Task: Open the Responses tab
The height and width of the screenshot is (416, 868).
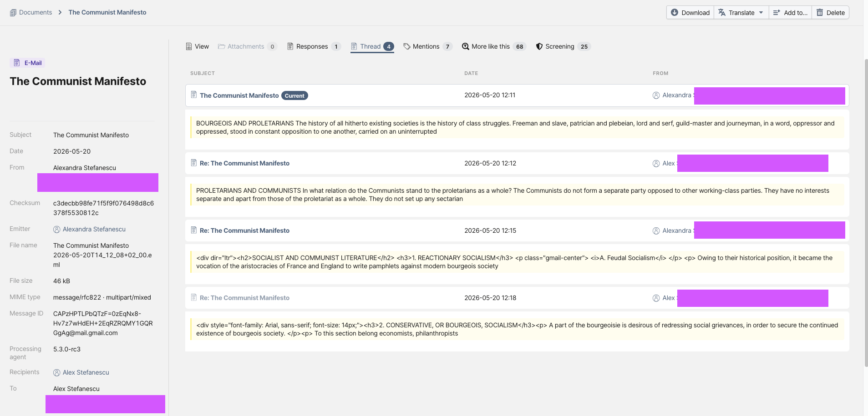Action: click(314, 46)
